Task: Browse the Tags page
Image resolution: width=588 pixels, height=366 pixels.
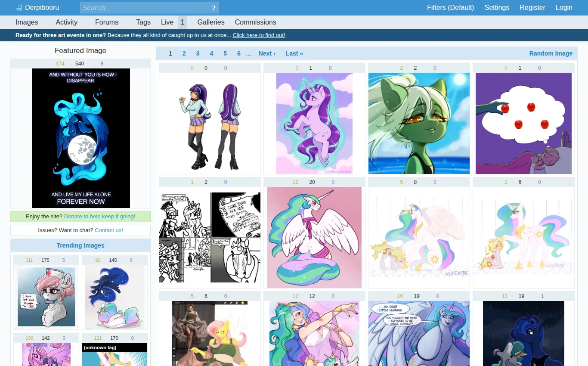Action: (143, 22)
